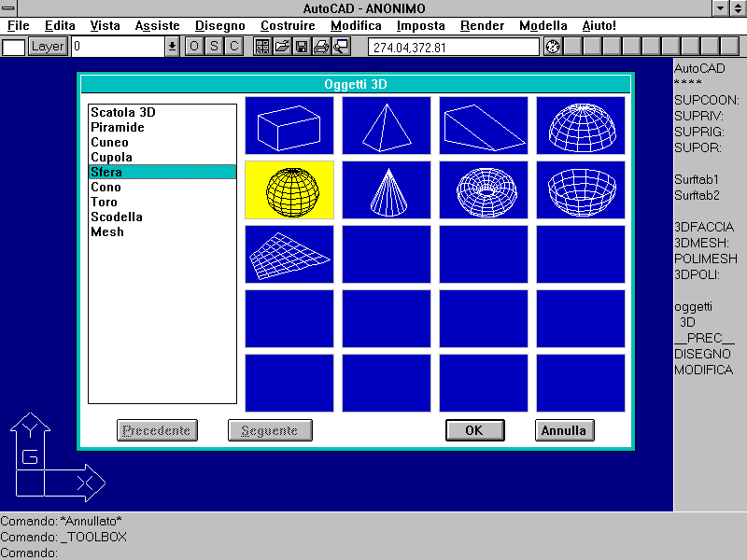Click 3DFACCIA in the side menu
747x560 pixels.
click(x=704, y=227)
